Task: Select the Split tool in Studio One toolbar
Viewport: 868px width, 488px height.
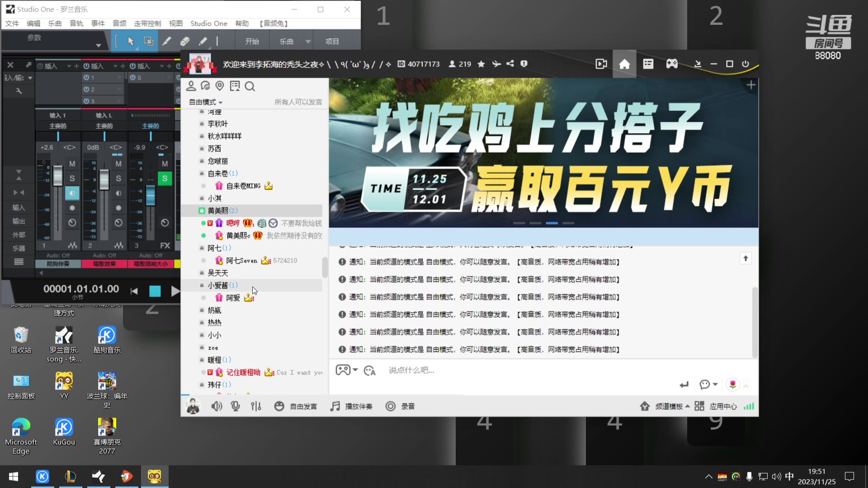Action: click(x=167, y=41)
